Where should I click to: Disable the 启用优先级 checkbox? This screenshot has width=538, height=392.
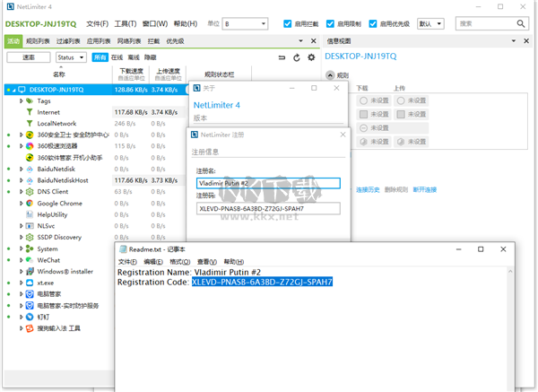click(x=374, y=23)
